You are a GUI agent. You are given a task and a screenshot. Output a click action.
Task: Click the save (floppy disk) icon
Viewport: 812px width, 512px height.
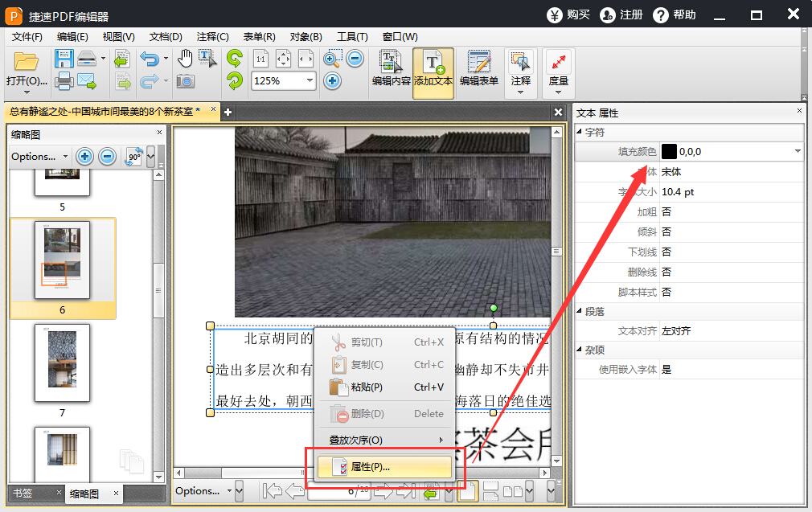pyautogui.click(x=64, y=59)
